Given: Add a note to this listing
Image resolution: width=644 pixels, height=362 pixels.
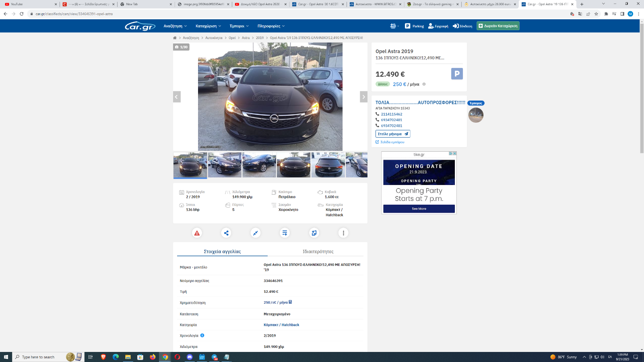Looking at the screenshot, I should [314, 233].
